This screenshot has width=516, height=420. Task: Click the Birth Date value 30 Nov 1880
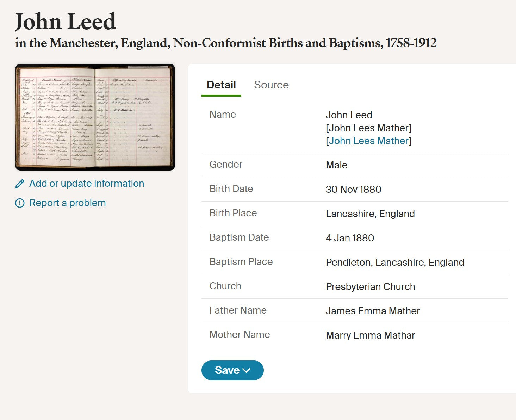(x=353, y=190)
